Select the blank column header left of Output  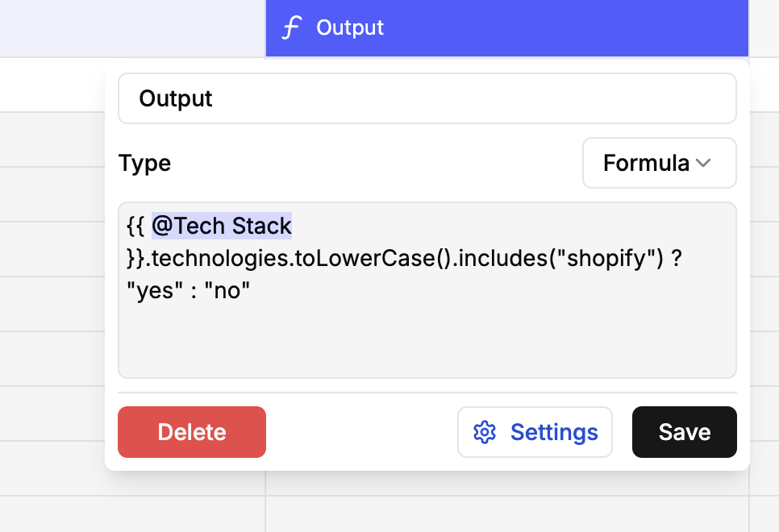(x=132, y=28)
